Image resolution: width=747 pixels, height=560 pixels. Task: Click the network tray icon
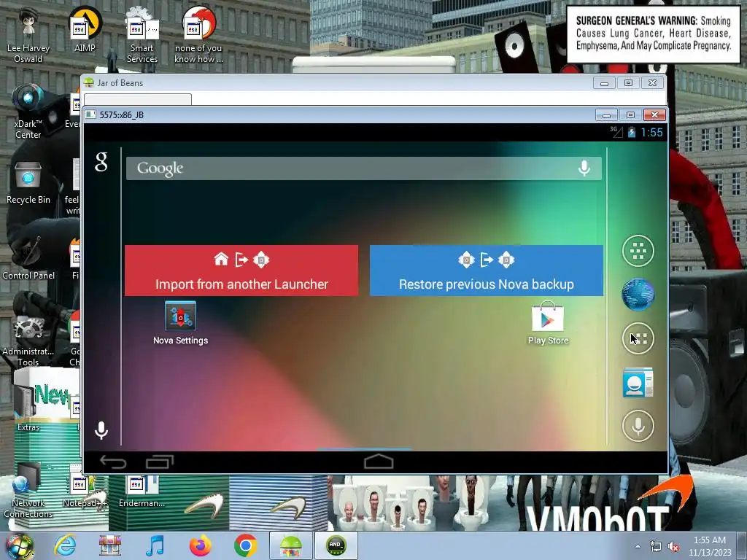tap(656, 546)
